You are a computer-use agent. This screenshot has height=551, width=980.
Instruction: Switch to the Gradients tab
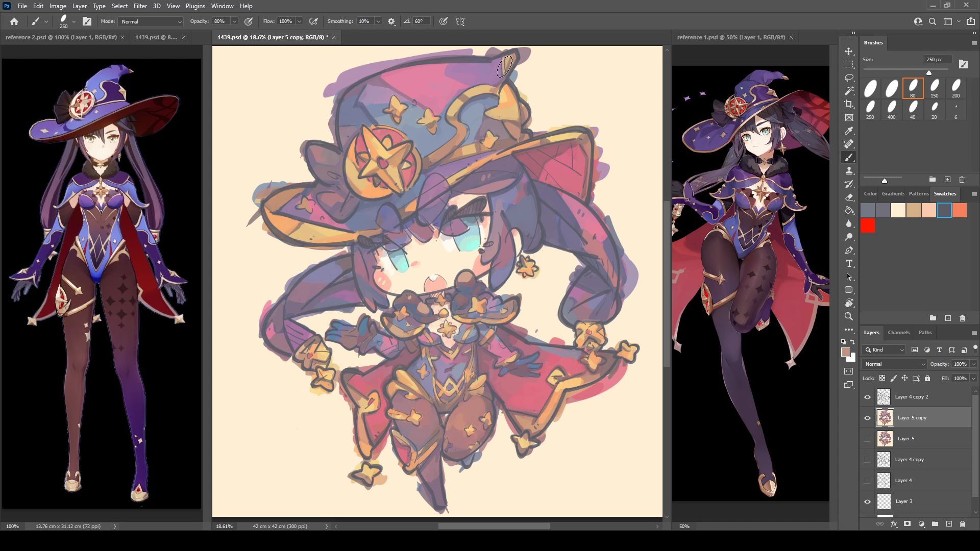tap(893, 194)
